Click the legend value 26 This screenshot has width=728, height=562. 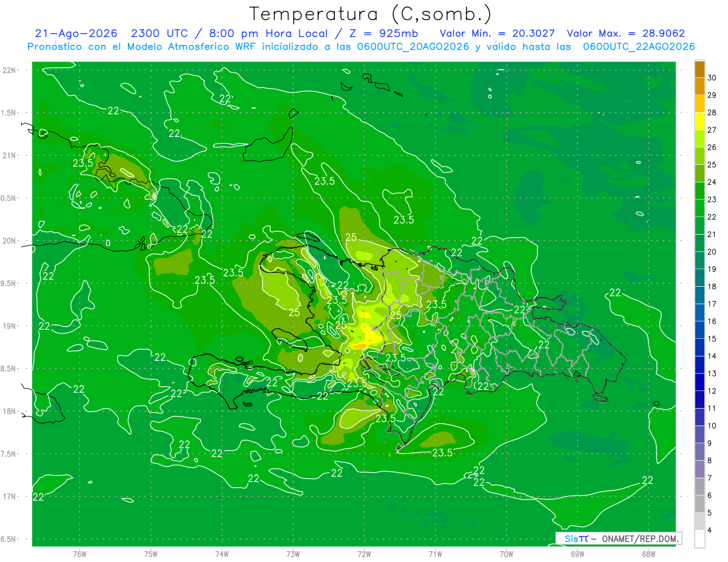pyautogui.click(x=712, y=147)
